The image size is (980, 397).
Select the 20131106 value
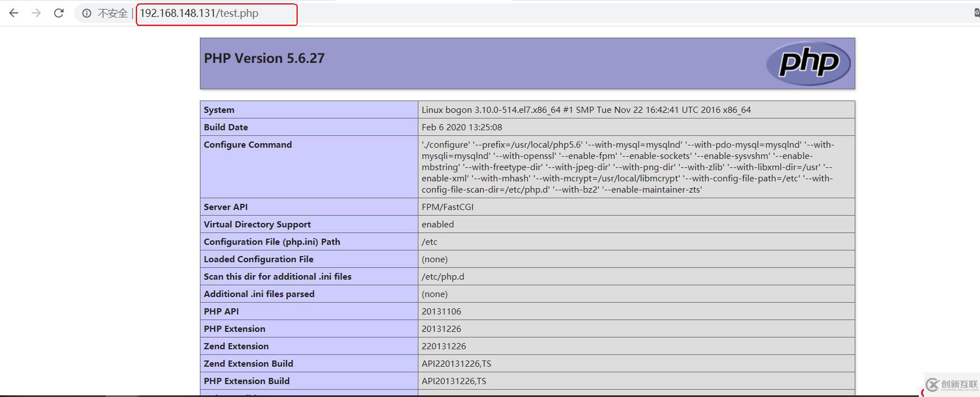pyautogui.click(x=441, y=312)
